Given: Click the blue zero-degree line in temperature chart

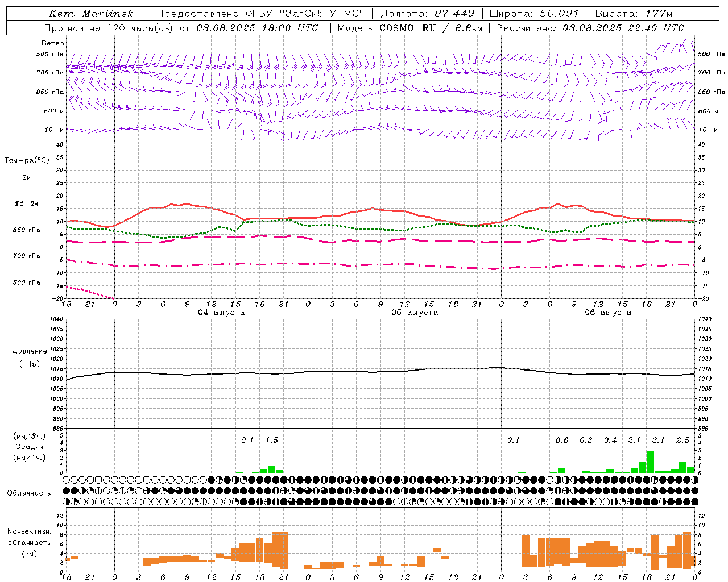Looking at the screenshot, I should click(x=380, y=247).
